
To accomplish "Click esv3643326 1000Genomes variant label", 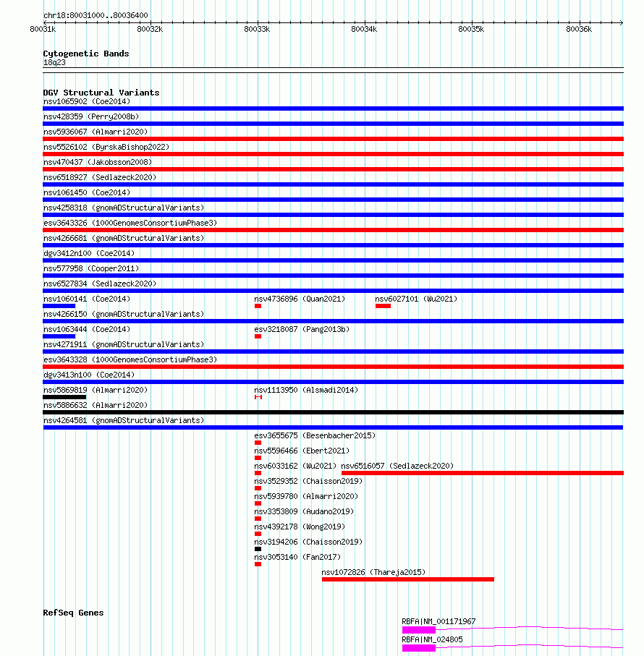I will click(x=130, y=223).
